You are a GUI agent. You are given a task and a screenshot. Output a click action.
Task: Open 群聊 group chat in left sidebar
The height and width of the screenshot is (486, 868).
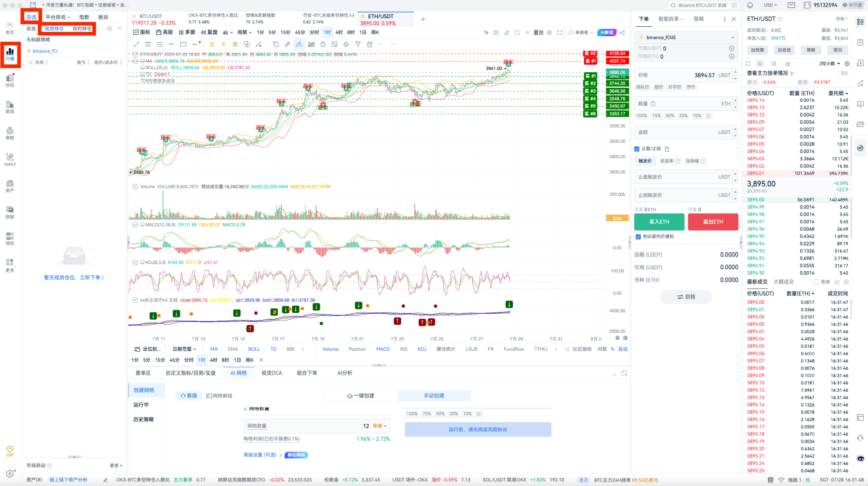coord(10,212)
